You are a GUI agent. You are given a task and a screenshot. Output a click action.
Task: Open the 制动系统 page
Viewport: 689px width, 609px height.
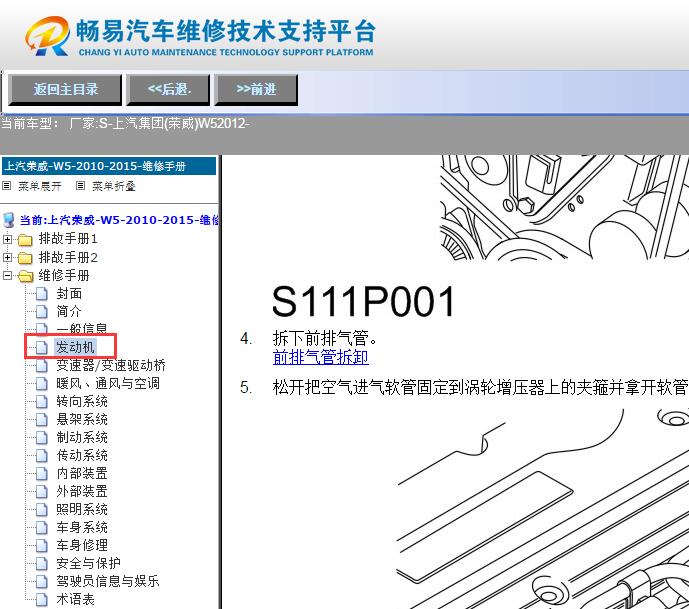pyautogui.click(x=82, y=438)
